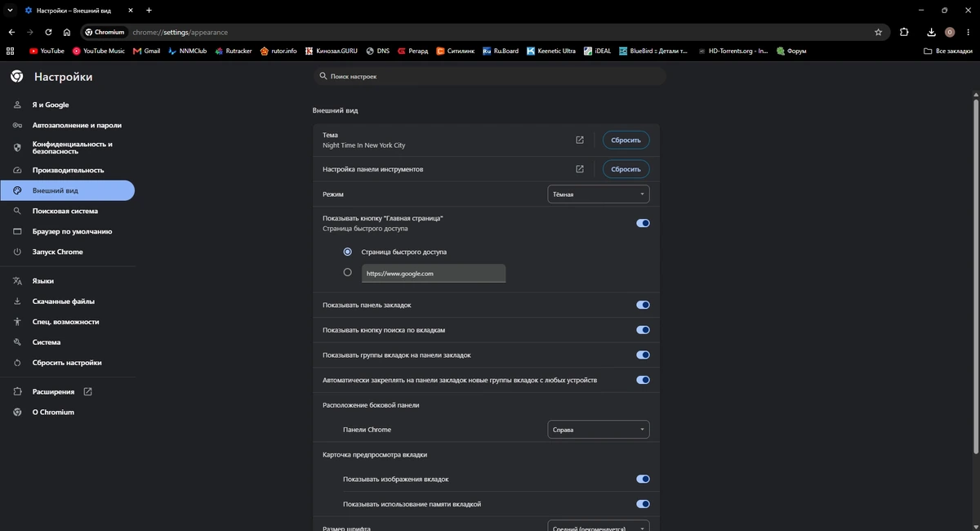Open YouTube bookmark
This screenshot has height=531, width=980.
47,51
